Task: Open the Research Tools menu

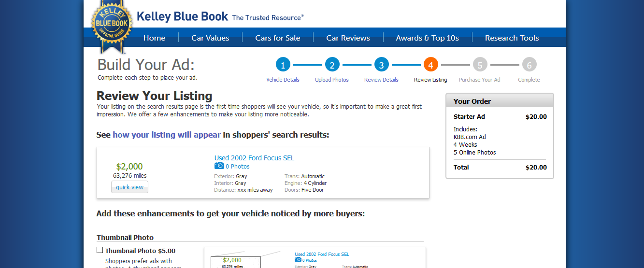Action: (x=512, y=38)
